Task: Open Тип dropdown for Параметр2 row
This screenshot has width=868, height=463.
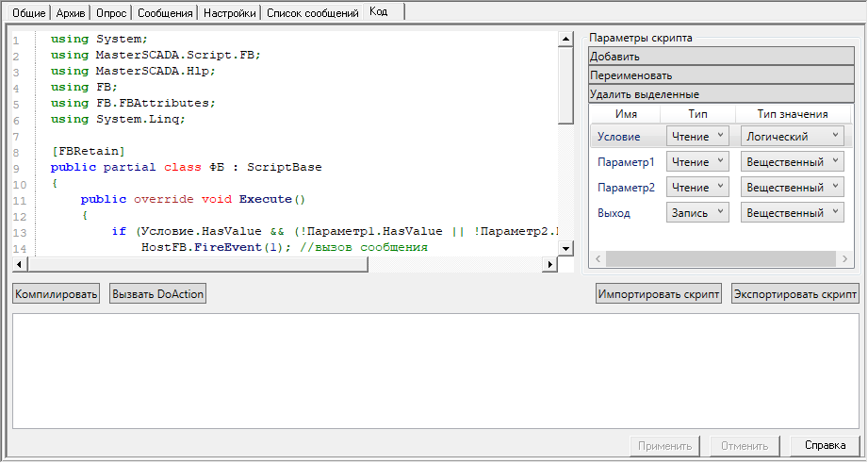Action: [697, 188]
